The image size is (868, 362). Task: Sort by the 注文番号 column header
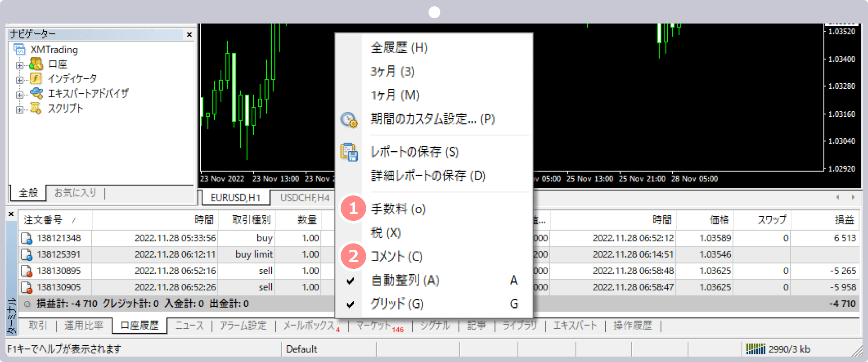pos(56,220)
